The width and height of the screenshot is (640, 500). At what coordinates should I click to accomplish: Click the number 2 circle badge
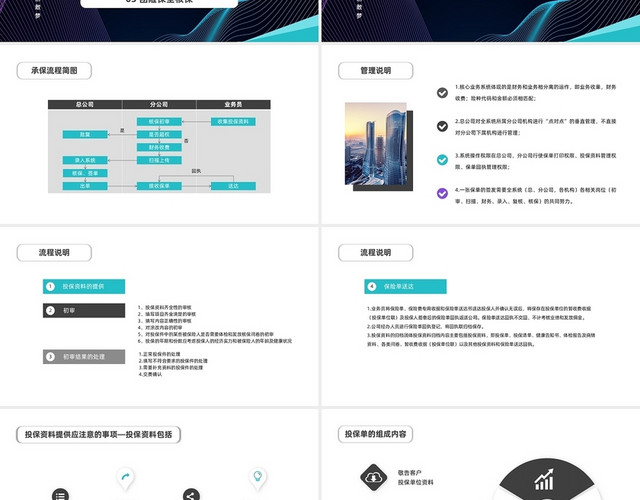[x=50, y=311]
